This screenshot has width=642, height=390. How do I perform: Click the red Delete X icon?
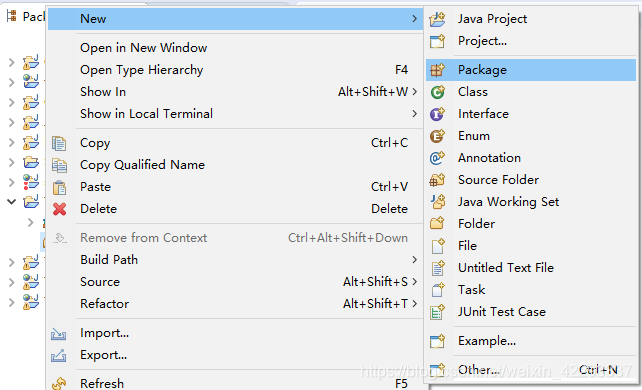point(59,209)
